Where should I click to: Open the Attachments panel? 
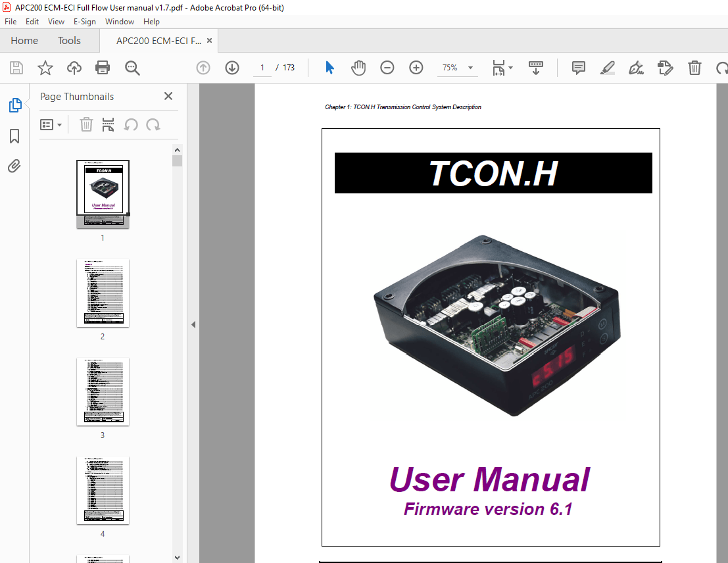(x=14, y=166)
